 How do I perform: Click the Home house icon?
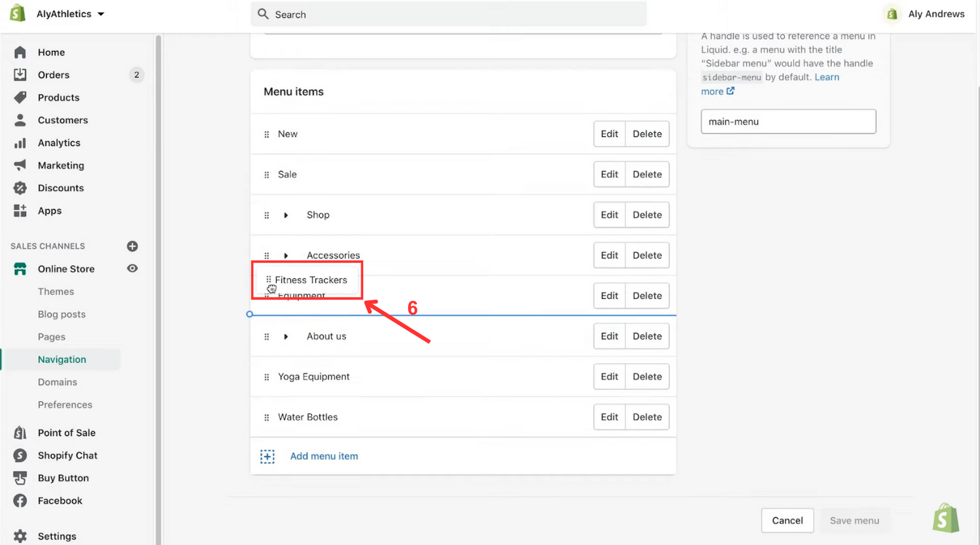(x=20, y=52)
